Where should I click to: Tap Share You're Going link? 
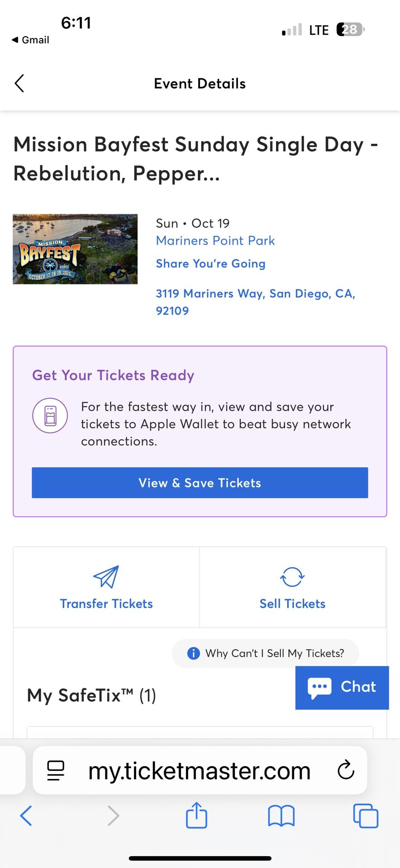[x=210, y=264]
